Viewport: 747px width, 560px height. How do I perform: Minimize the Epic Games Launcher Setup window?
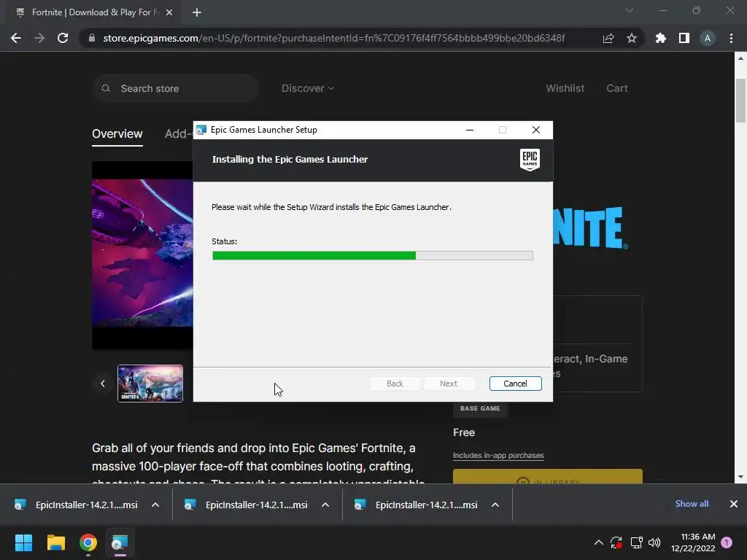pos(470,130)
